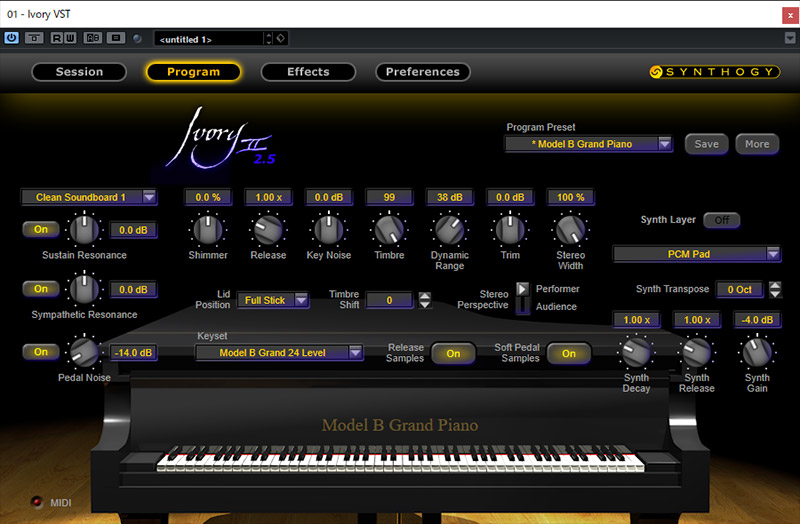Switch to the Session tab

79,72
